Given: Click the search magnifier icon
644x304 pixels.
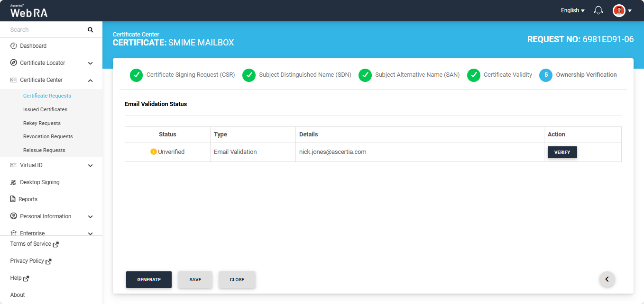Looking at the screenshot, I should [91, 30].
